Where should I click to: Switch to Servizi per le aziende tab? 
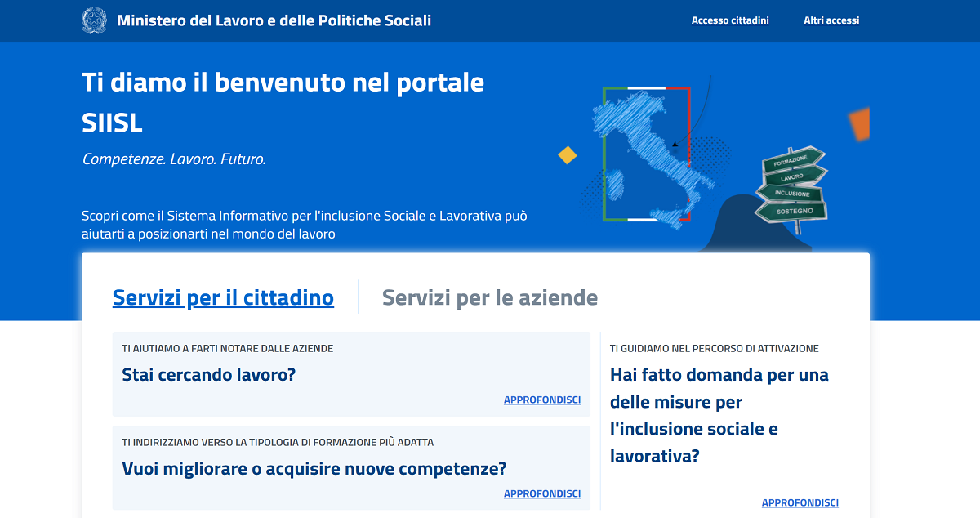tap(490, 297)
